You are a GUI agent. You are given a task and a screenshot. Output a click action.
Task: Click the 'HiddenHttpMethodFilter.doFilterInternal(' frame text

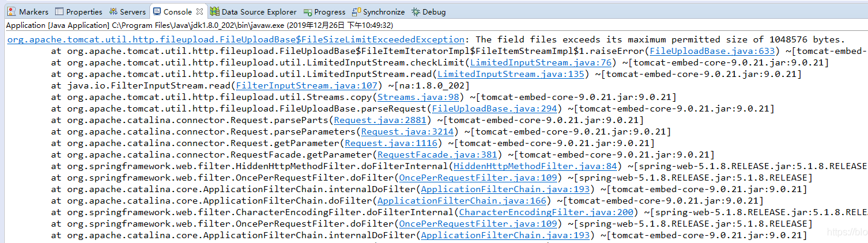click(x=345, y=166)
